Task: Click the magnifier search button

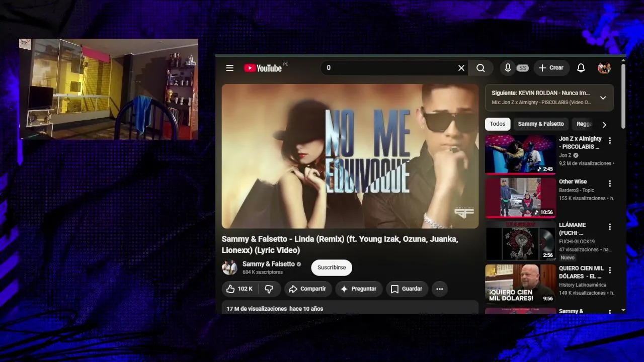Action: [481, 68]
